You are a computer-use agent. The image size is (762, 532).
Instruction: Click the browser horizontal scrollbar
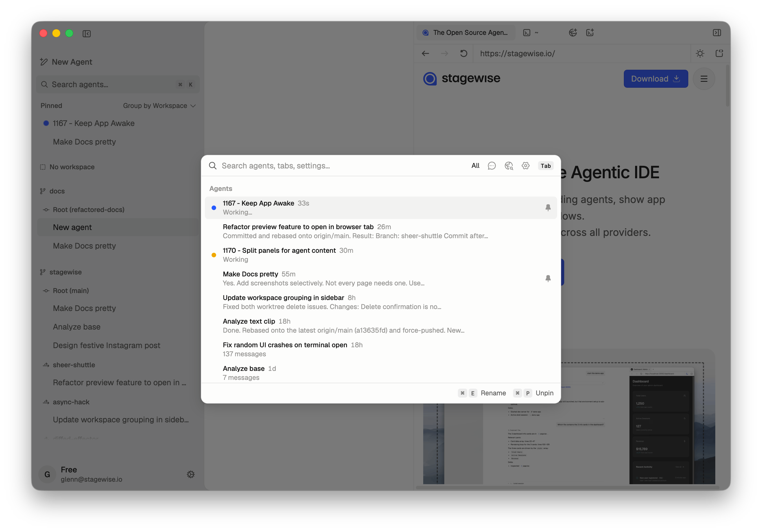click(x=567, y=488)
